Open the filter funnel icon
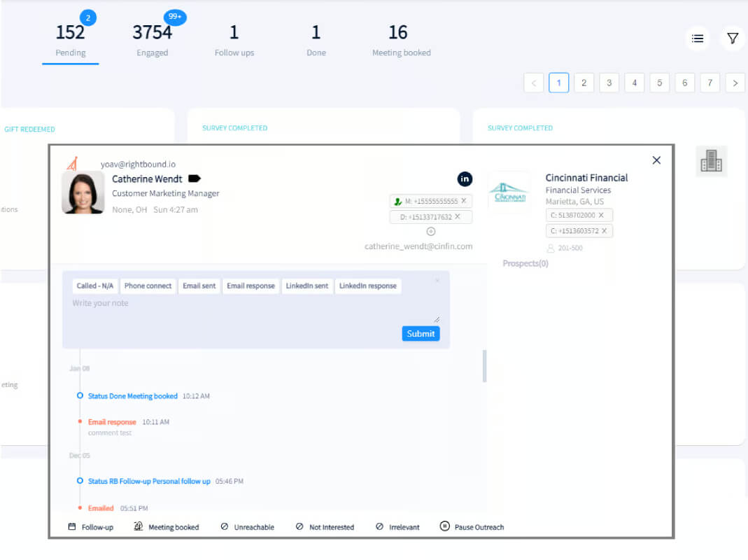The width and height of the screenshot is (748, 560). [x=733, y=38]
